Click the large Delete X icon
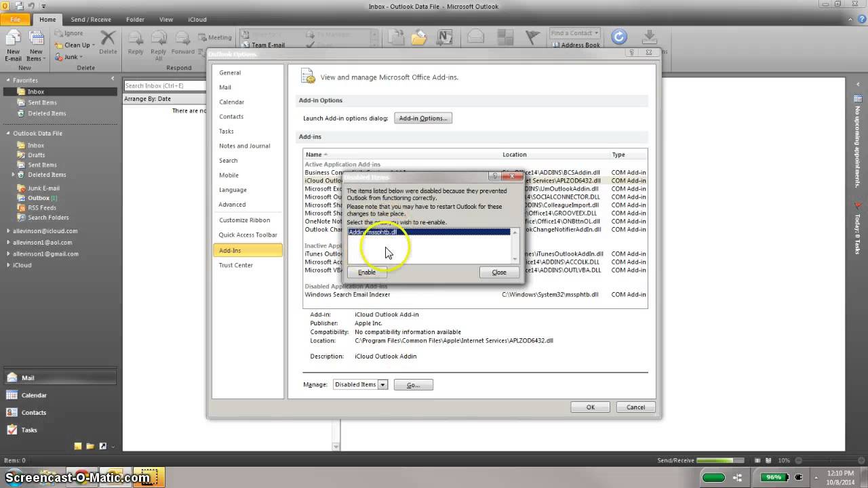868x488 pixels. (108, 37)
